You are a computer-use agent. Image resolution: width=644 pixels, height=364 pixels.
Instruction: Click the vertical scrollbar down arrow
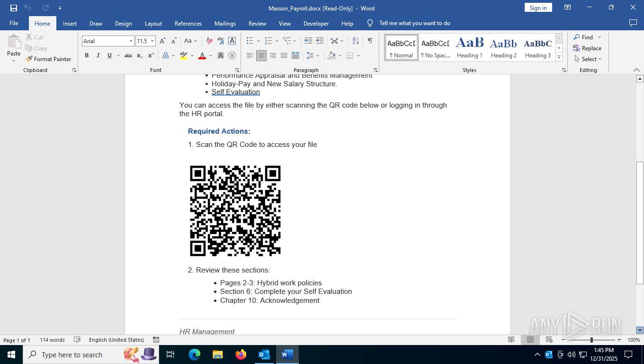(640, 330)
